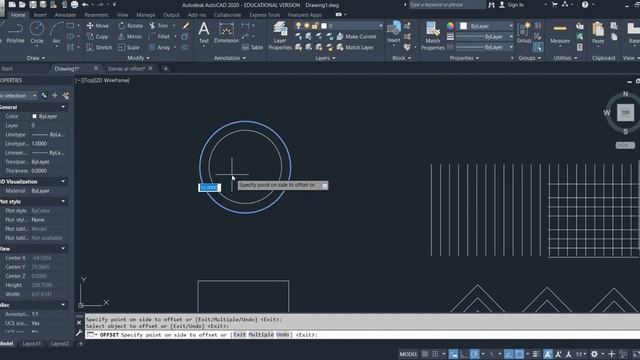The width and height of the screenshot is (640, 360).
Task: Switch to the Start file tab
Action: click(7, 69)
